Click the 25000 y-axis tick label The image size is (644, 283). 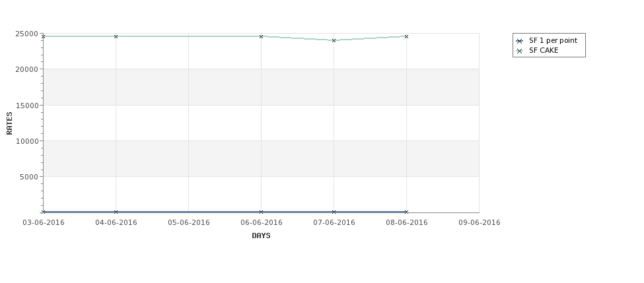tap(27, 34)
